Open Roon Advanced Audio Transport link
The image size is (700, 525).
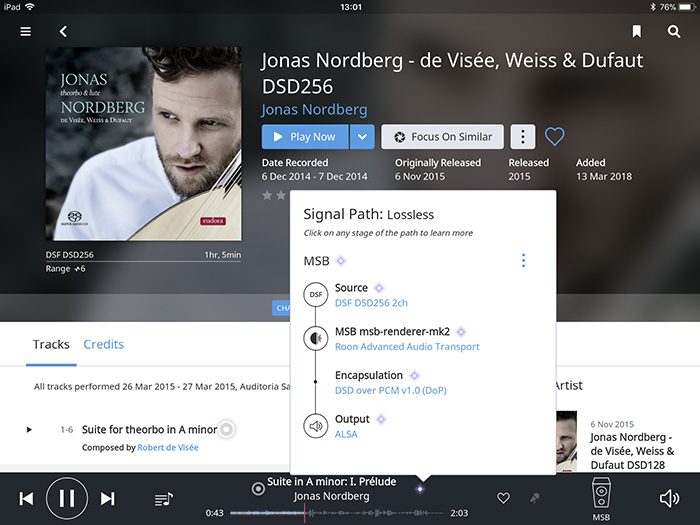(407, 346)
